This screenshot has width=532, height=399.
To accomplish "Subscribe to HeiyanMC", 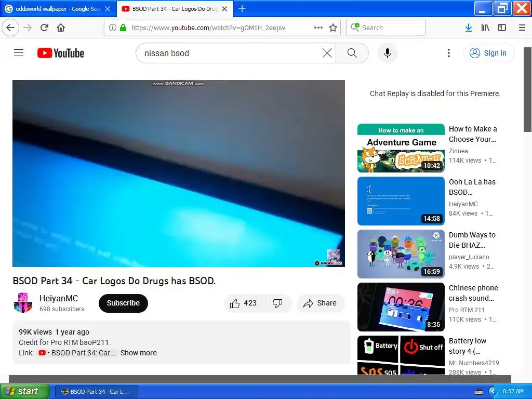I will 123,303.
